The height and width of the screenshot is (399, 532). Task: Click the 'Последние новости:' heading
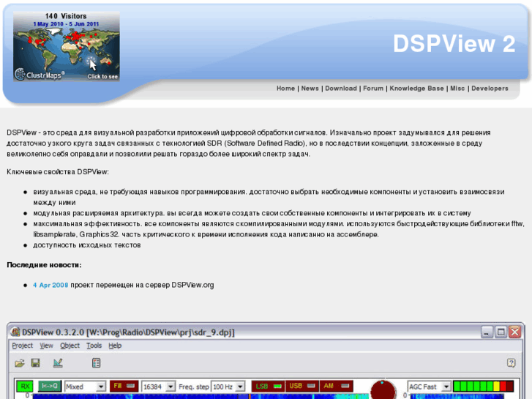click(44, 265)
